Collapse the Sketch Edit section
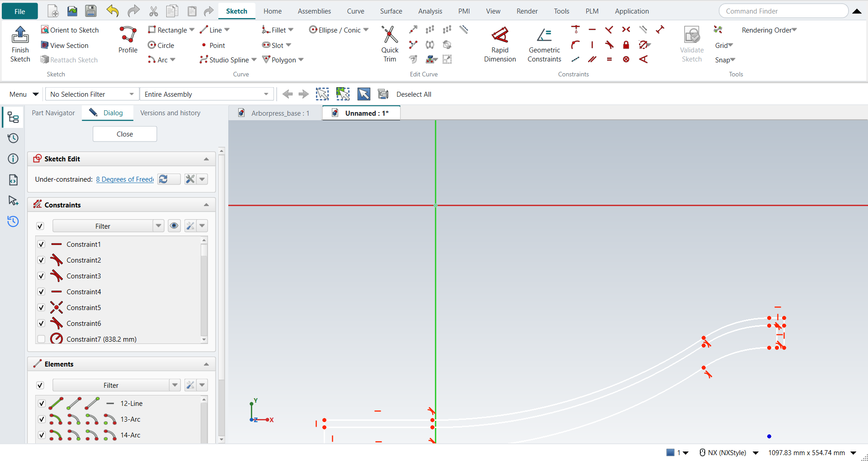This screenshot has width=868, height=461. pos(206,159)
